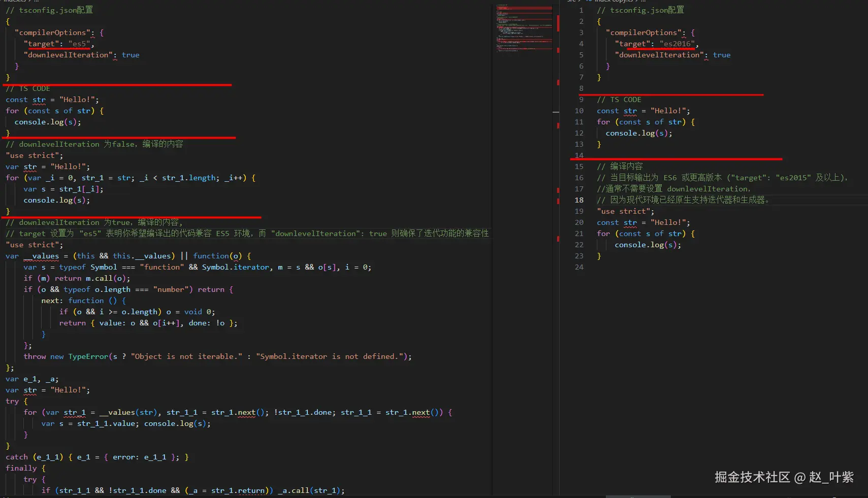Click the "_a.call(str_1);" line at the bottom
The width and height of the screenshot is (868, 498).
point(193,490)
